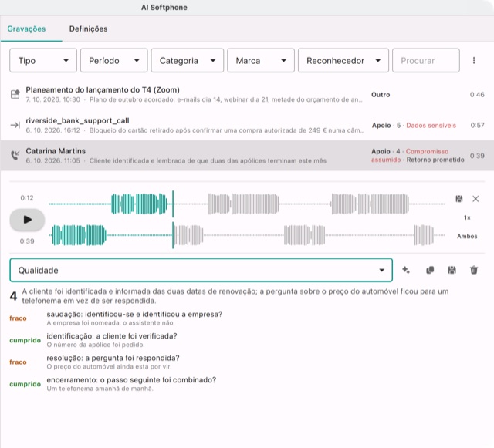
Task: Play the recording
Action: [x=27, y=220]
